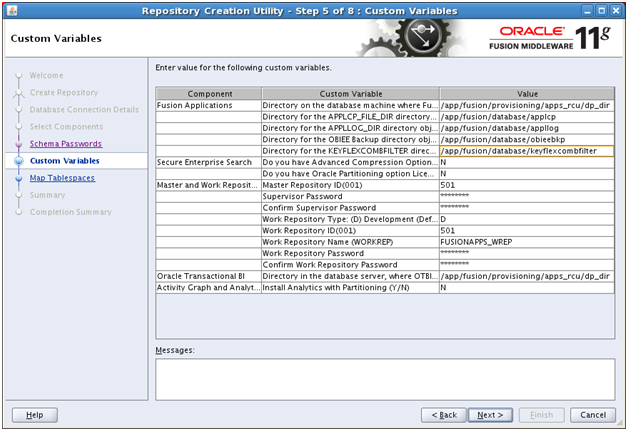Select 'Work Repository Name (WORKREP)' variable cell
This screenshot has height=431, width=628.
(x=350, y=242)
